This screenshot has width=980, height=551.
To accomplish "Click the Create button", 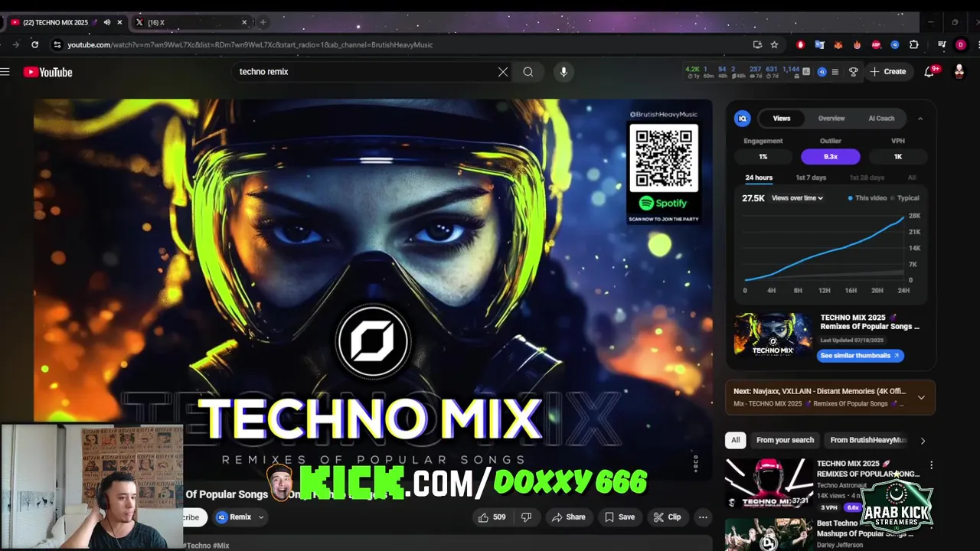I will (888, 72).
